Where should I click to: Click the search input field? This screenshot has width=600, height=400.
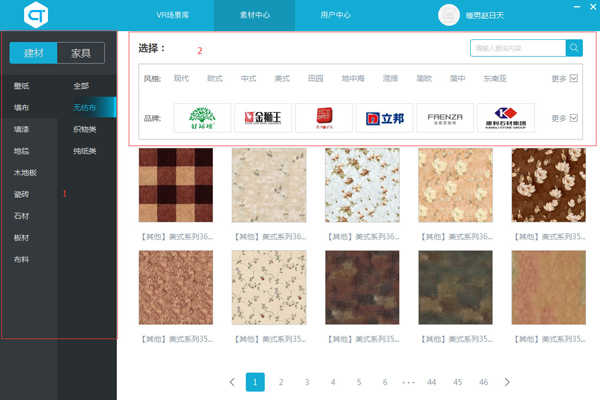[518, 48]
